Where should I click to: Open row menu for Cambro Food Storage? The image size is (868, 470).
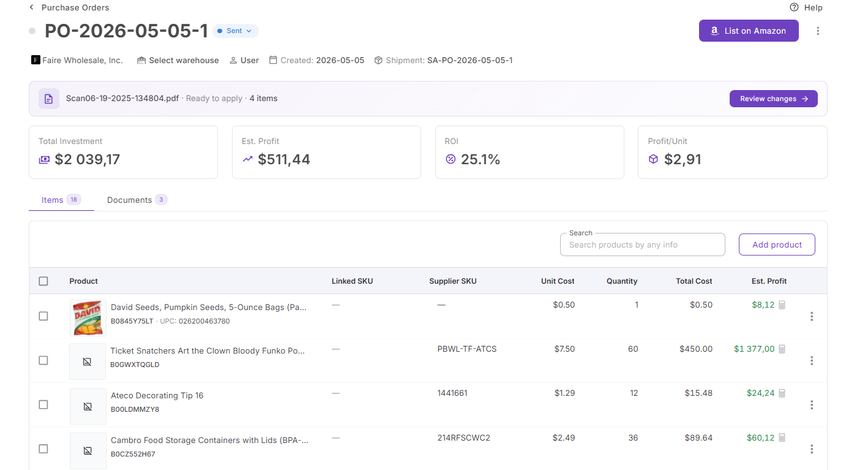(x=812, y=449)
